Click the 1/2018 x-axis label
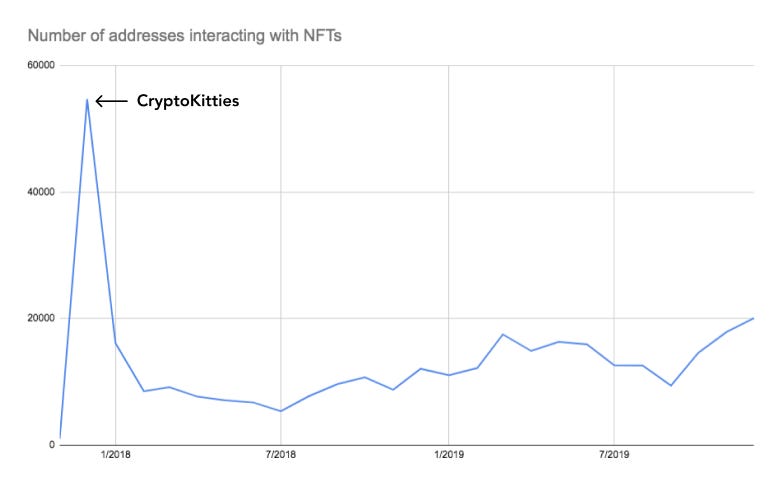 coord(115,454)
